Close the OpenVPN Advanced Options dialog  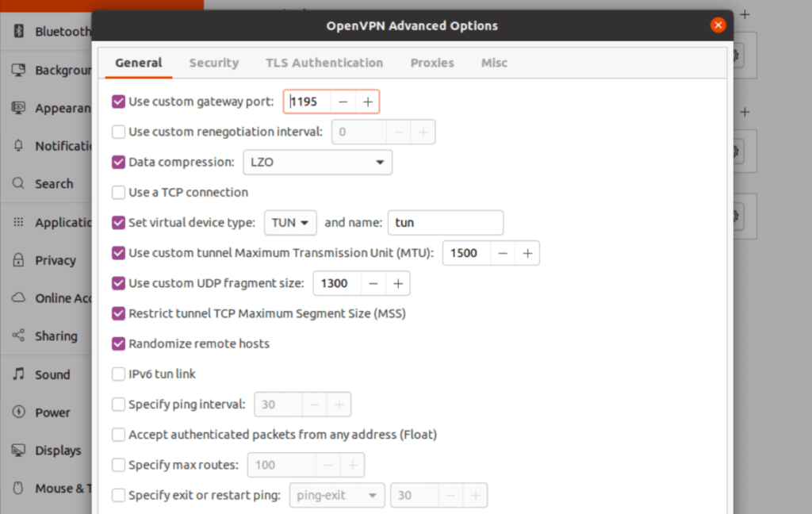click(x=718, y=25)
